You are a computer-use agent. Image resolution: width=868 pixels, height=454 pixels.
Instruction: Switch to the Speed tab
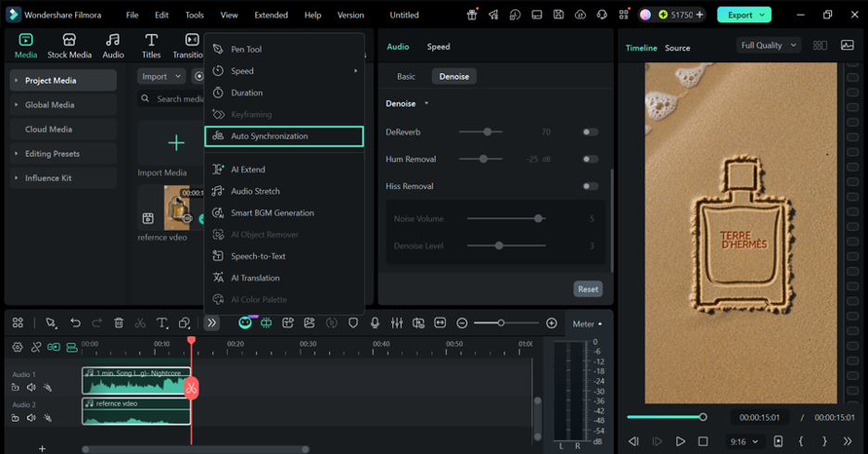[x=439, y=47]
